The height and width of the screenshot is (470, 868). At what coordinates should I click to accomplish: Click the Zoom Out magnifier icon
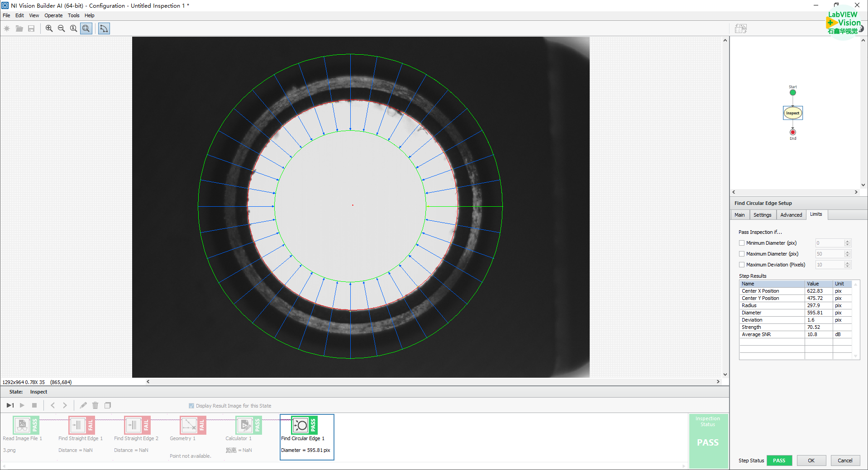tap(61, 28)
